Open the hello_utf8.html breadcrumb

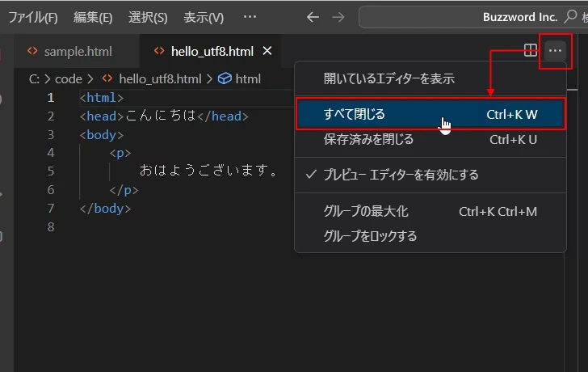point(160,78)
